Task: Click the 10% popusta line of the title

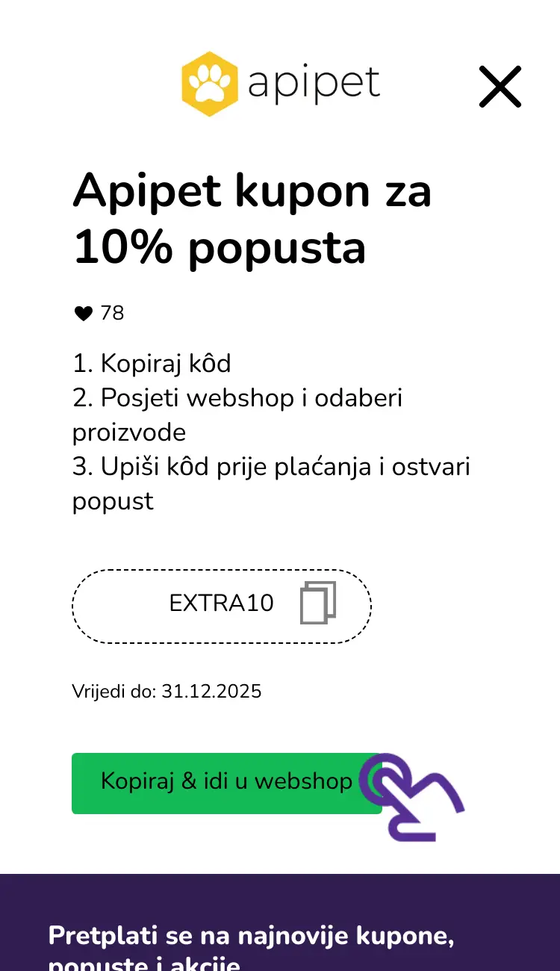Action: [x=220, y=248]
